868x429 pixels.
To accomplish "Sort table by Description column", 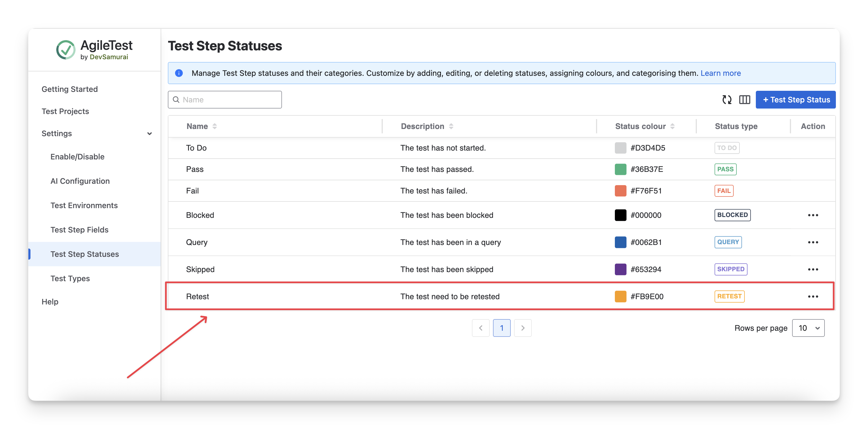I will pos(451,126).
